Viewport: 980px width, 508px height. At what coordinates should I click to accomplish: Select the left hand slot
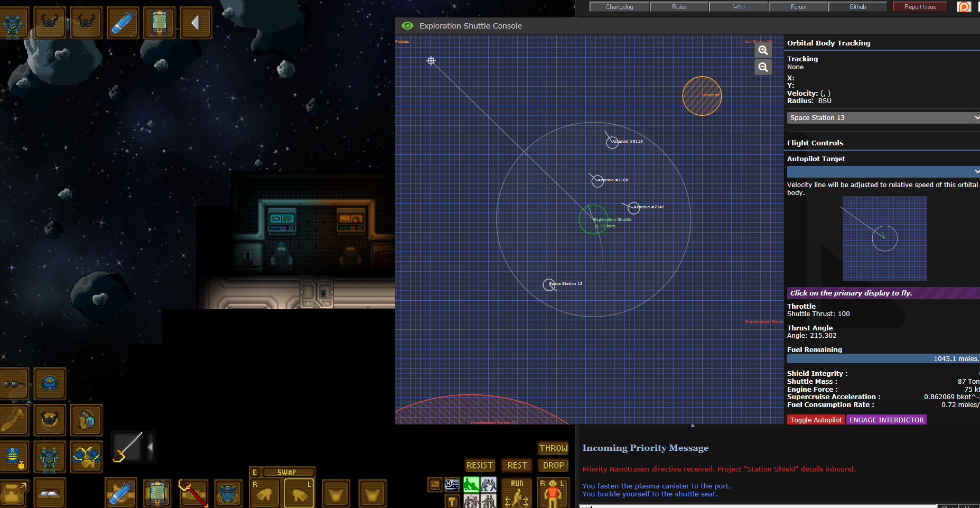click(x=299, y=494)
